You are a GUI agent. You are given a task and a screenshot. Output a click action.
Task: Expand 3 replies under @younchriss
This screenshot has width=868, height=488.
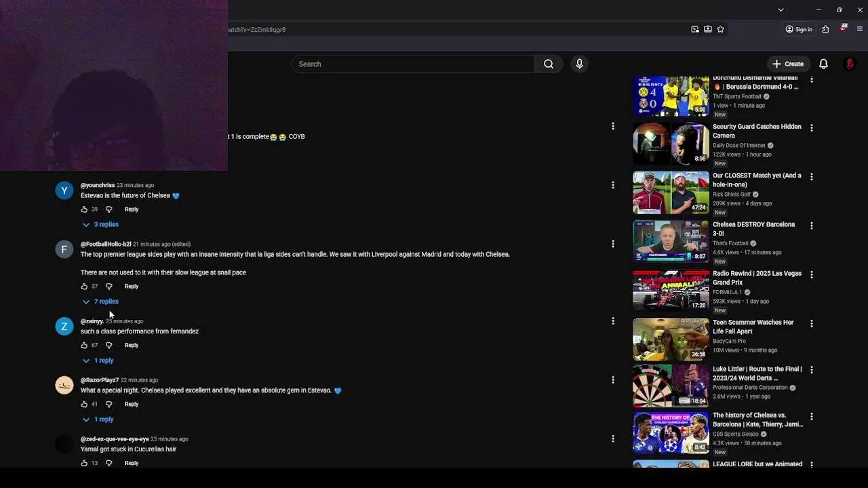pos(100,224)
